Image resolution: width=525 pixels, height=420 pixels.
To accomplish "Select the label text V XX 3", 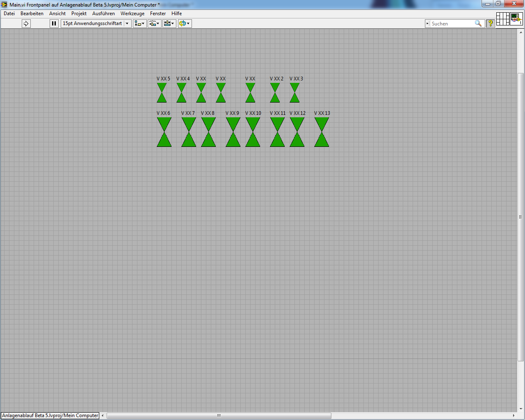I will pos(296,79).
